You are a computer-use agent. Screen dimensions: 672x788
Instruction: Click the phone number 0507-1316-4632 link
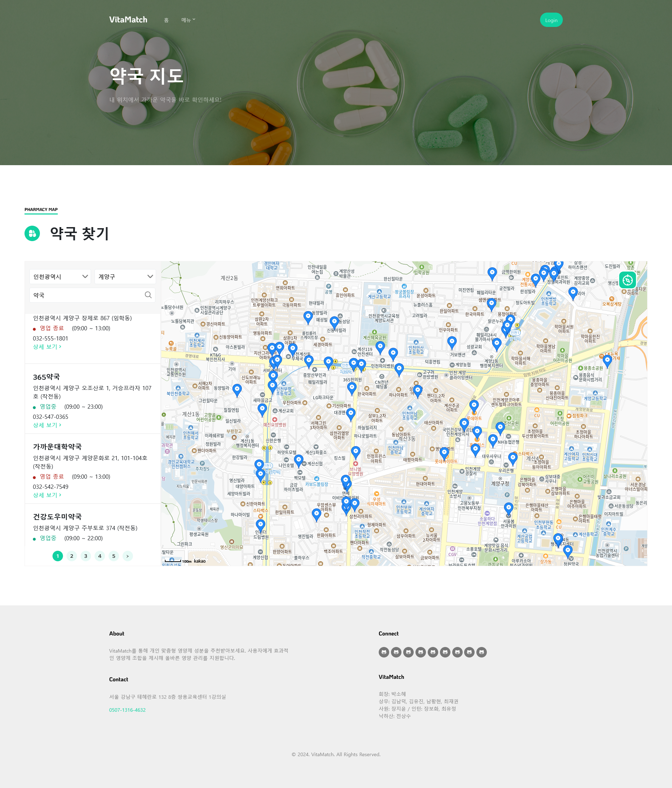(127, 710)
